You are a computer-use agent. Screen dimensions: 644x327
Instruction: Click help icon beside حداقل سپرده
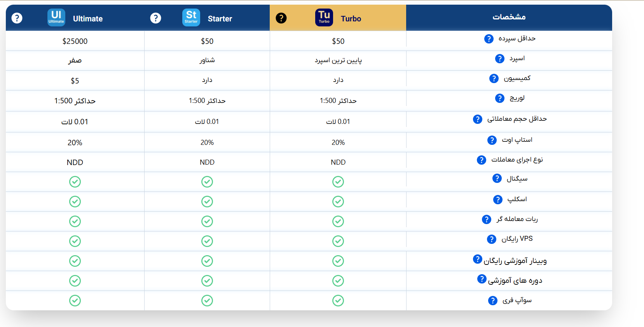(489, 39)
